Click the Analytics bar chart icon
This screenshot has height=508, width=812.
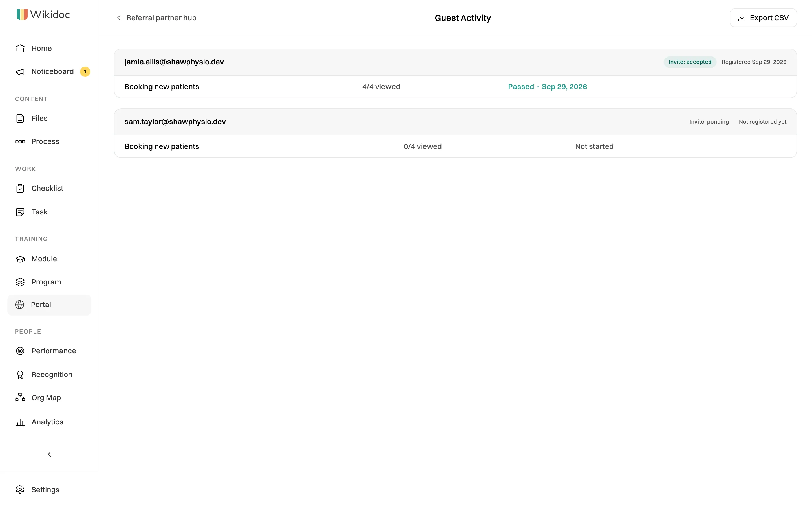[20, 422]
